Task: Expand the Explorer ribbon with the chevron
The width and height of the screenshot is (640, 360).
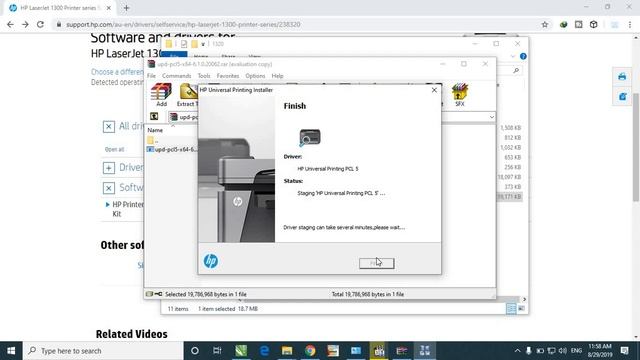Action: click(x=513, y=56)
